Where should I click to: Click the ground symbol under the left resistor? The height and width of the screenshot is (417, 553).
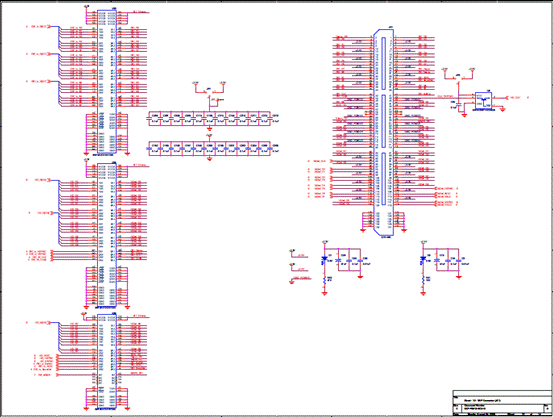324,293
